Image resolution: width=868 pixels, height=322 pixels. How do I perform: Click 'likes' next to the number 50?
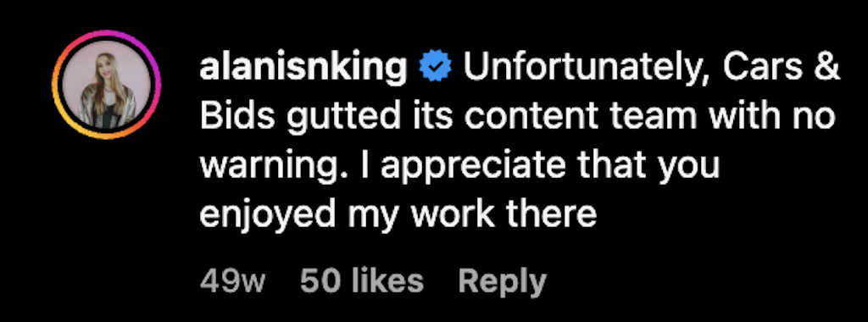(387, 280)
